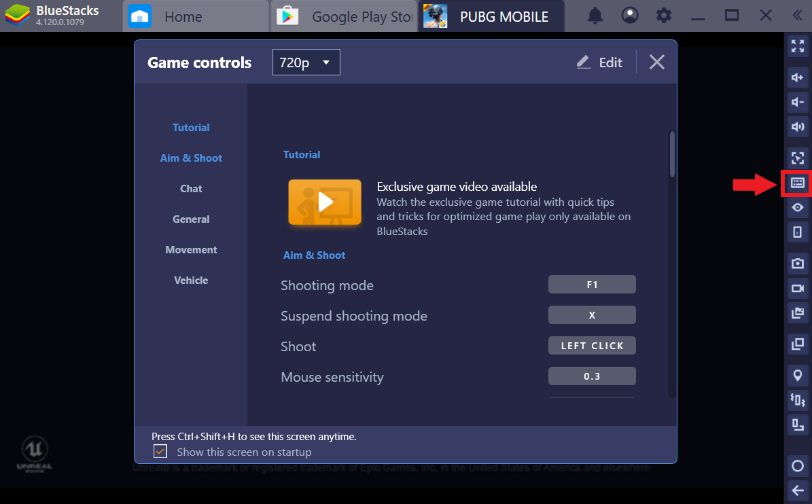Viewport: 812px width, 504px height.
Task: Increase volume using the sidebar icon
Action: [x=798, y=77]
